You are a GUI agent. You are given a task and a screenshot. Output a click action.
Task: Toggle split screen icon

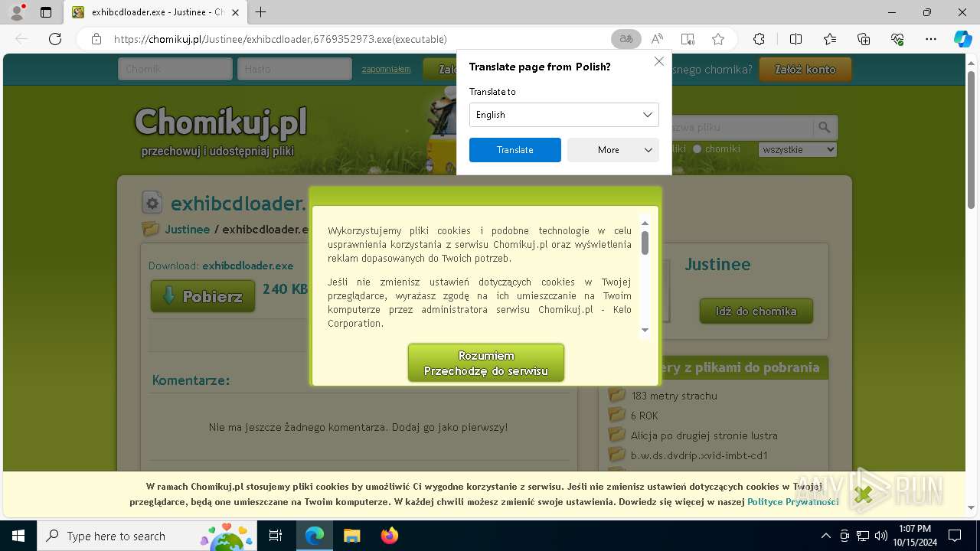[795, 39]
